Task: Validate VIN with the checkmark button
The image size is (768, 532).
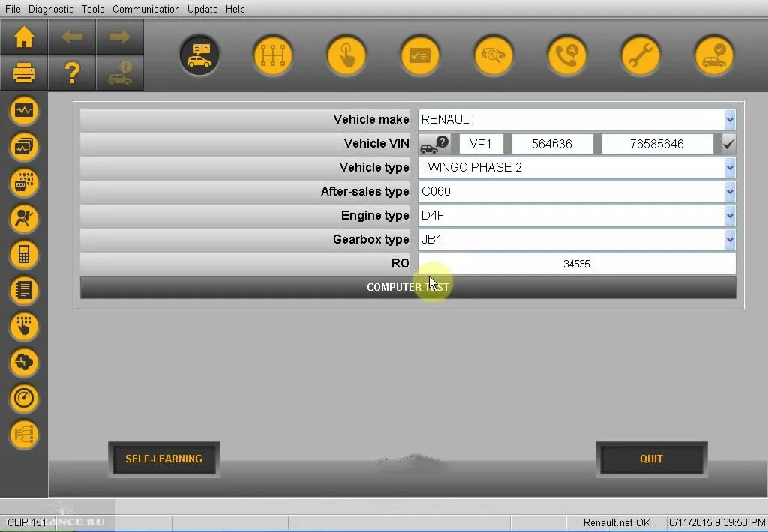Action: (728, 144)
